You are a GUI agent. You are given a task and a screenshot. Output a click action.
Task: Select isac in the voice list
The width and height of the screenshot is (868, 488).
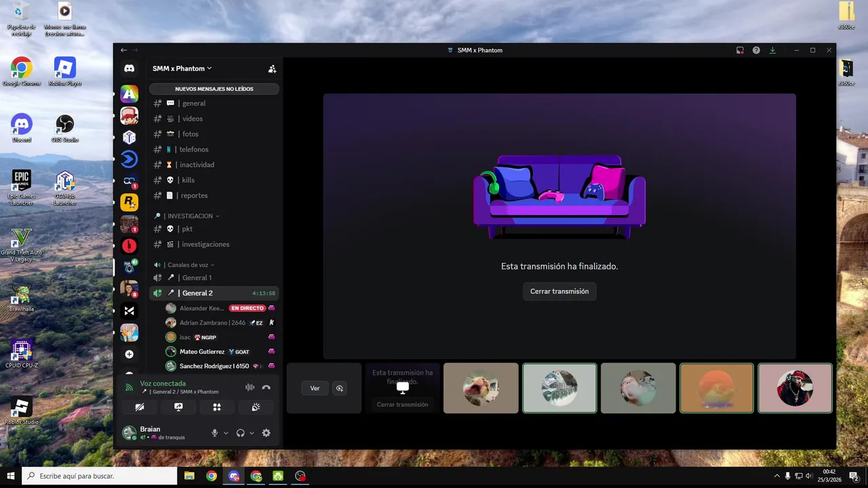coord(221,337)
